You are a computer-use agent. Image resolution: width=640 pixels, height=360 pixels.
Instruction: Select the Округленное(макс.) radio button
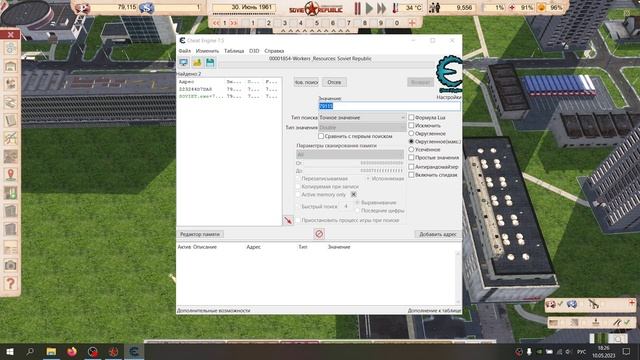point(411,141)
